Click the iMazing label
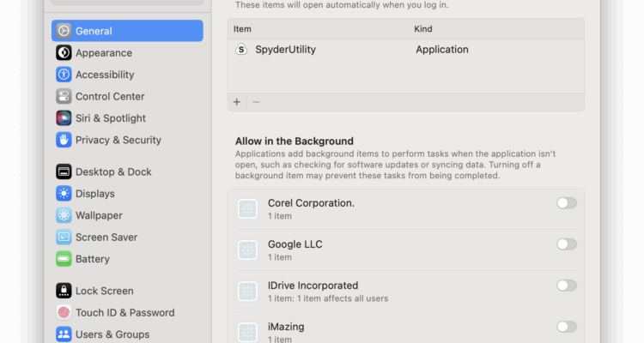The image size is (644, 343). 286,327
